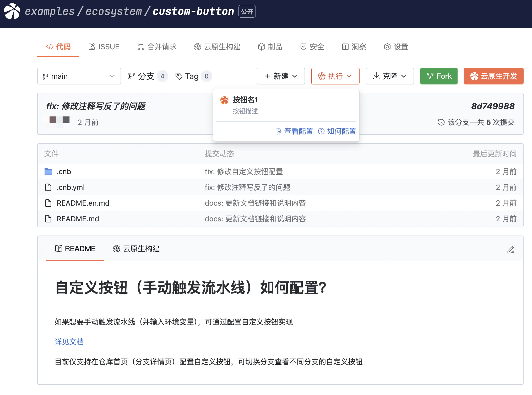Open the .cnb folder icon
Screen dimensions: 532x395
pyautogui.click(x=48, y=172)
